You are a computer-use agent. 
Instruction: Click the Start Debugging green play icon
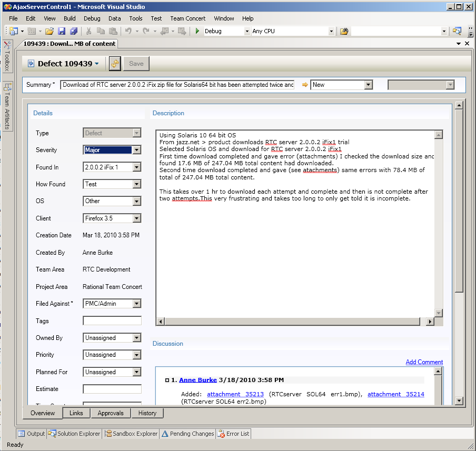(x=197, y=31)
